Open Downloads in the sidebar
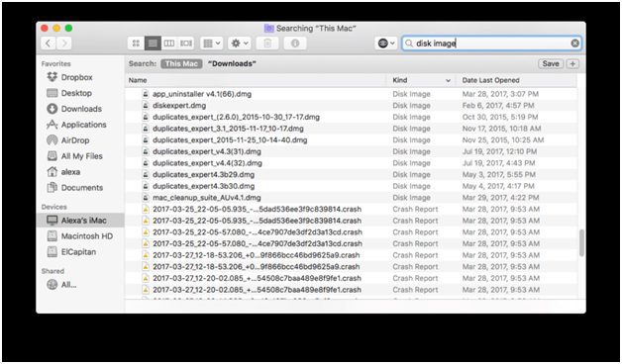The width and height of the screenshot is (622, 364). (73, 109)
